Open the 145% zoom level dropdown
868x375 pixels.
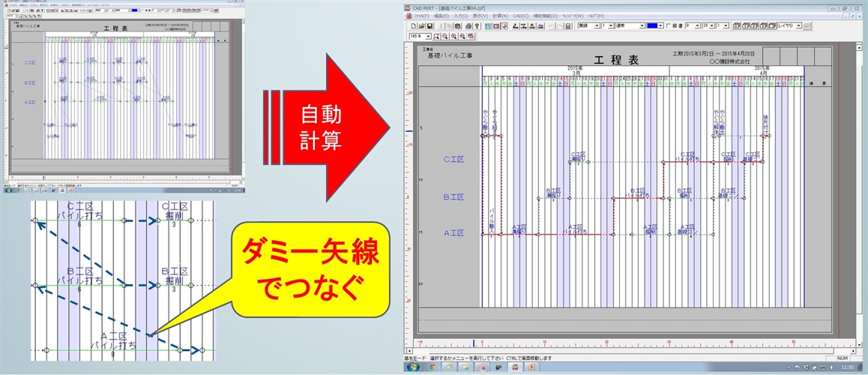[429, 36]
